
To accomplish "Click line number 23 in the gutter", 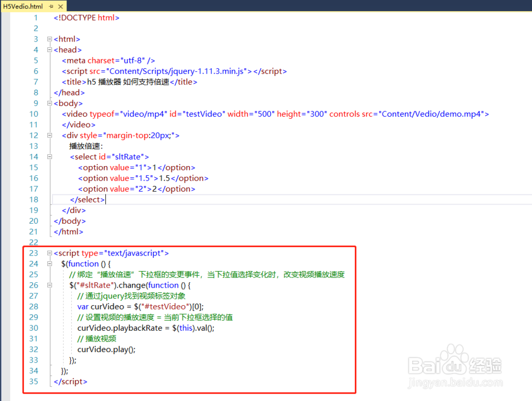I will [34, 253].
